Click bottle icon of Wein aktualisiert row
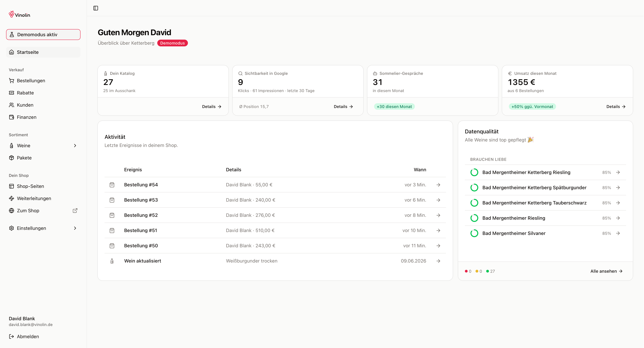 click(112, 261)
